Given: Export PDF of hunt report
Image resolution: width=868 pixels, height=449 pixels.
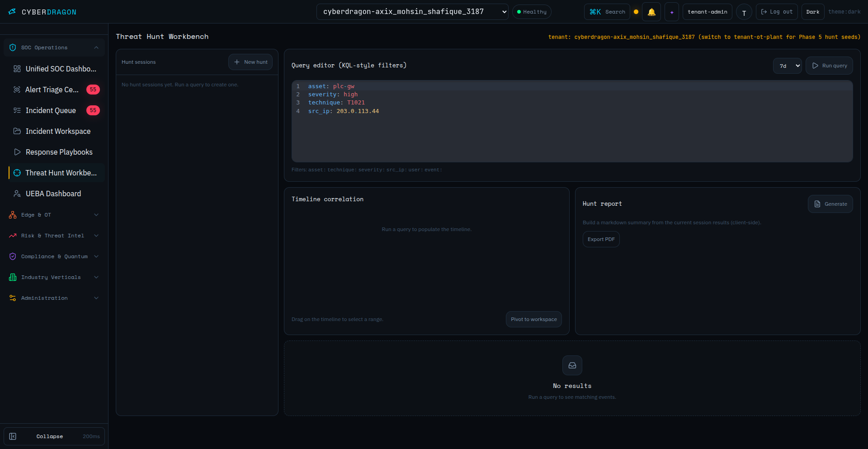Looking at the screenshot, I should point(601,239).
